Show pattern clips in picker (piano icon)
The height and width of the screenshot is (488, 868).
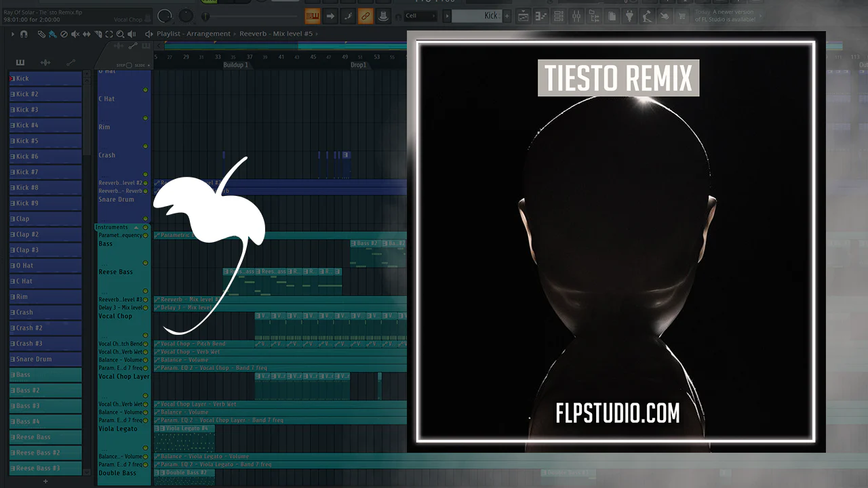[x=20, y=62]
